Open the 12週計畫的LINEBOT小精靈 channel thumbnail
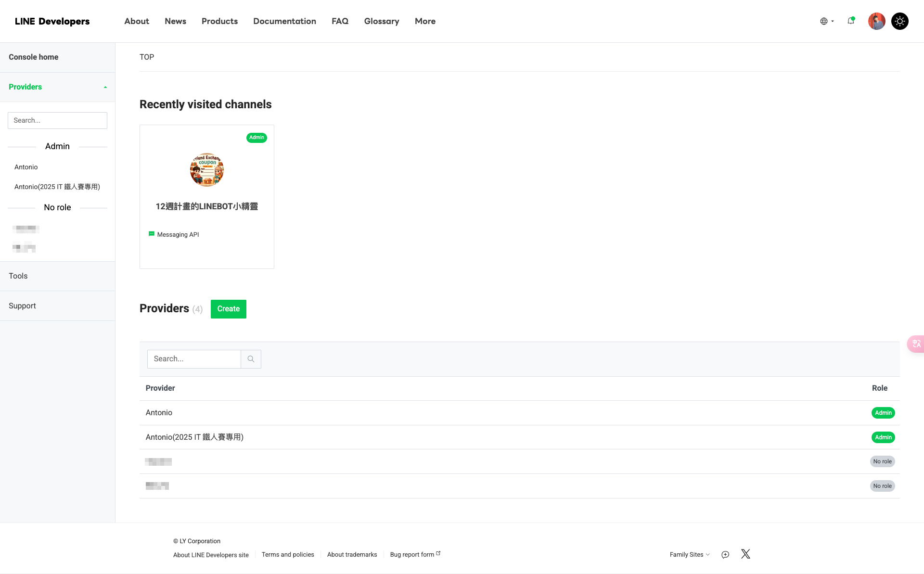Image resolution: width=924 pixels, height=574 pixels. coord(207,170)
